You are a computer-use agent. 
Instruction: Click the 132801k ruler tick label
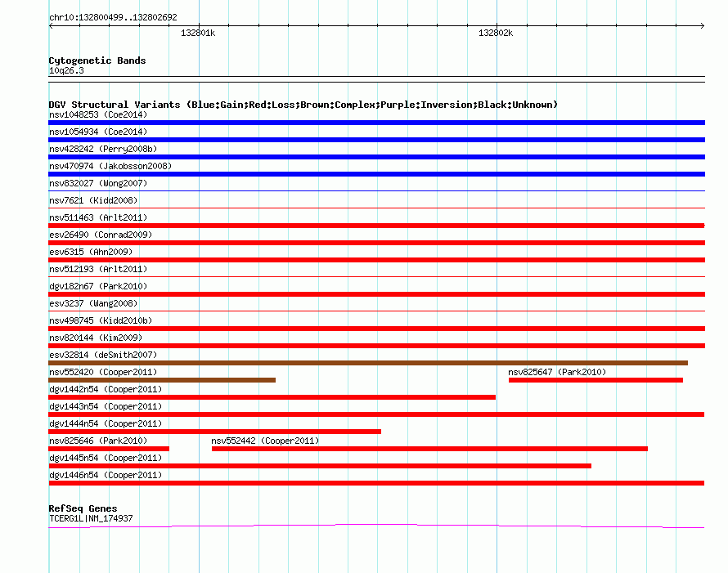198,33
